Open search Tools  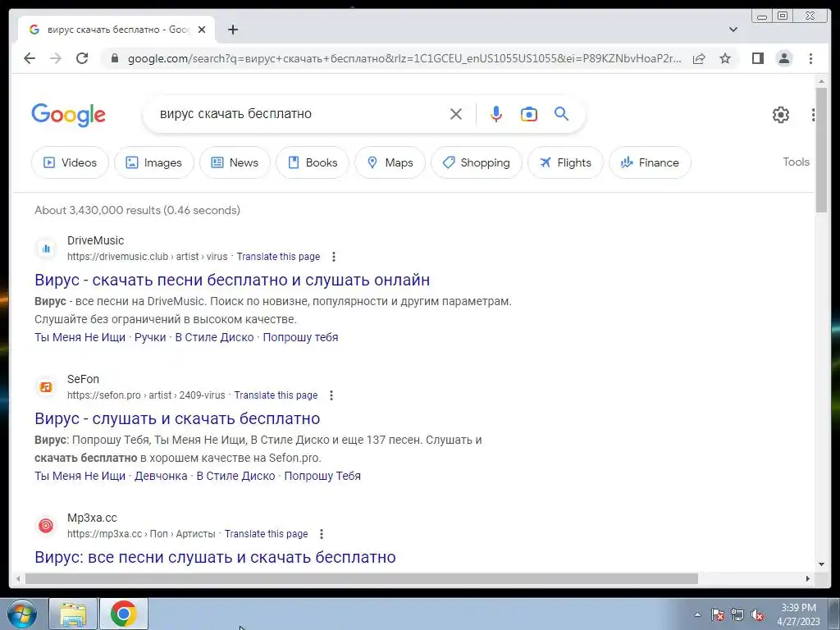click(x=796, y=162)
